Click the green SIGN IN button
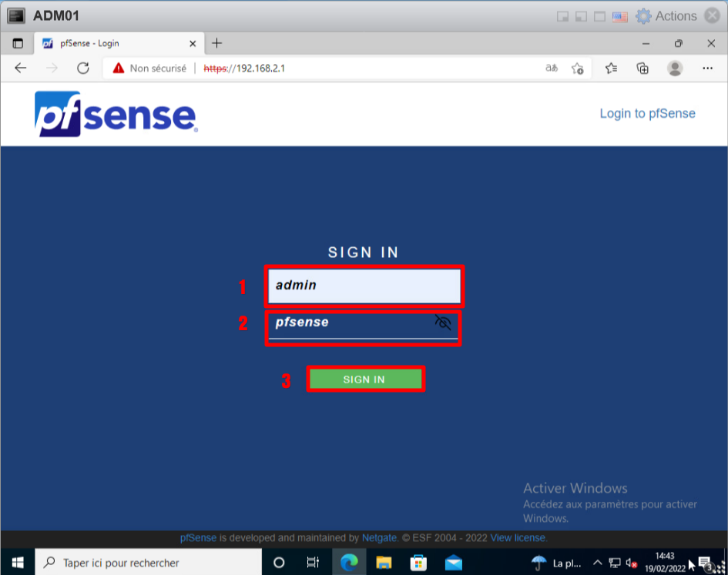 click(x=364, y=379)
